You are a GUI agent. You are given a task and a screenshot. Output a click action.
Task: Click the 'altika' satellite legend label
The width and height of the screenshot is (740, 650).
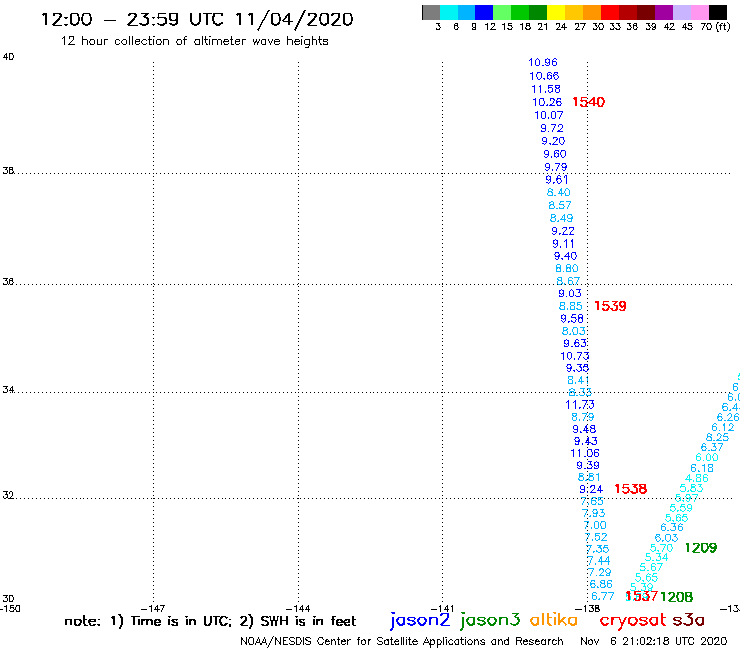553,620
